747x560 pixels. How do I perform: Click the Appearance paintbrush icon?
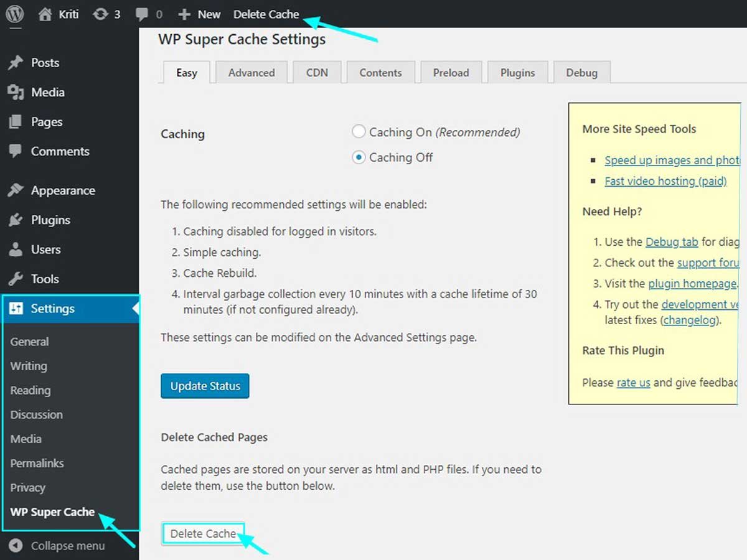(16, 190)
